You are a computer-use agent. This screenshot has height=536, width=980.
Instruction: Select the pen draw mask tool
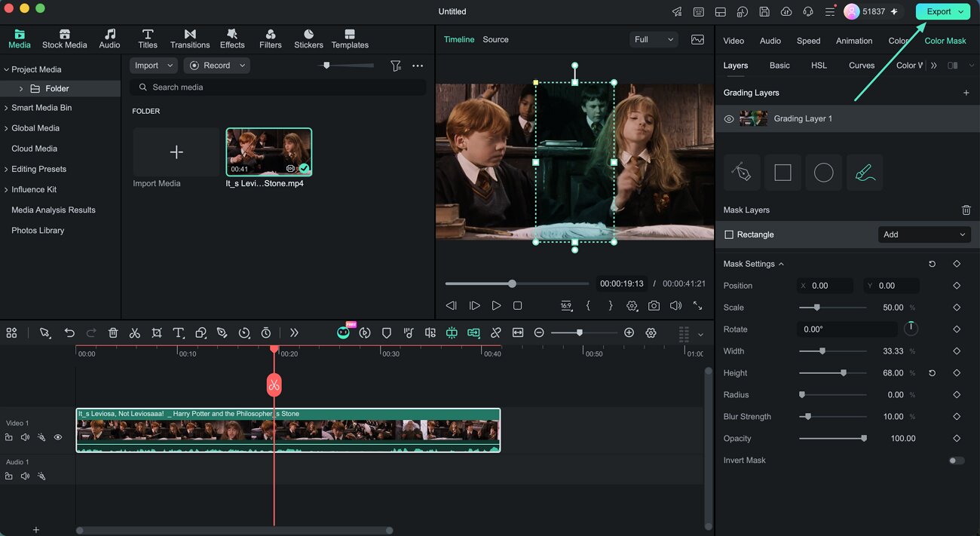pos(743,173)
